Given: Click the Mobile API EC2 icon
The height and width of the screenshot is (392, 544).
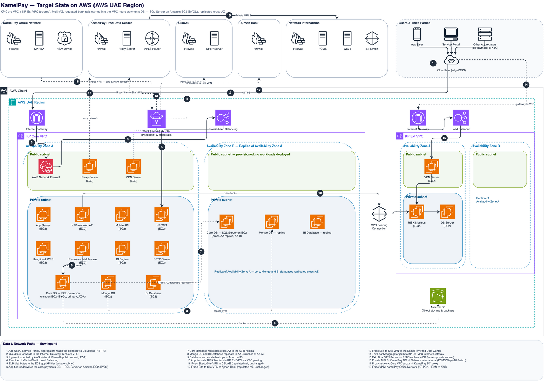Looking at the screenshot, I should [x=122, y=215].
